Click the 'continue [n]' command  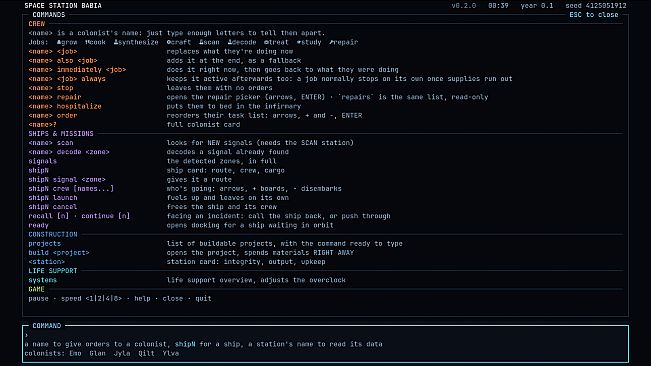(x=105, y=216)
